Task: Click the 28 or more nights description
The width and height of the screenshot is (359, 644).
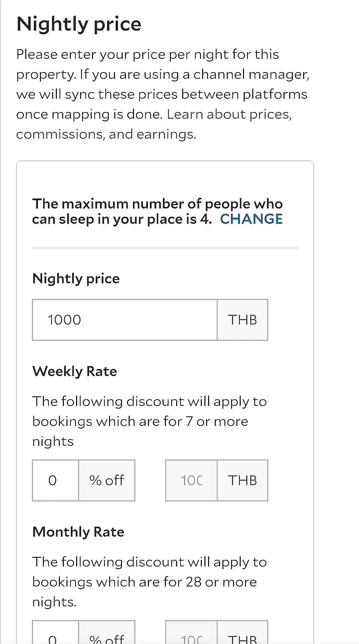Action: click(x=149, y=582)
